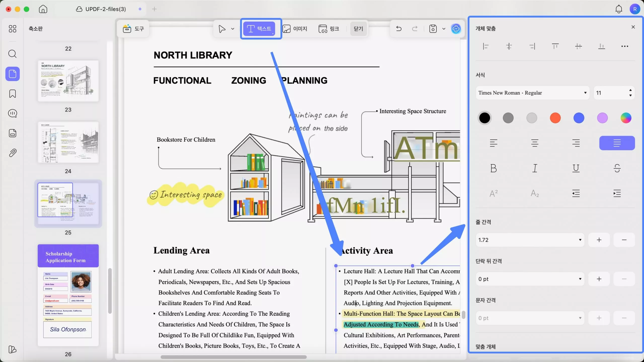Toggle bold text formatting

click(493, 168)
